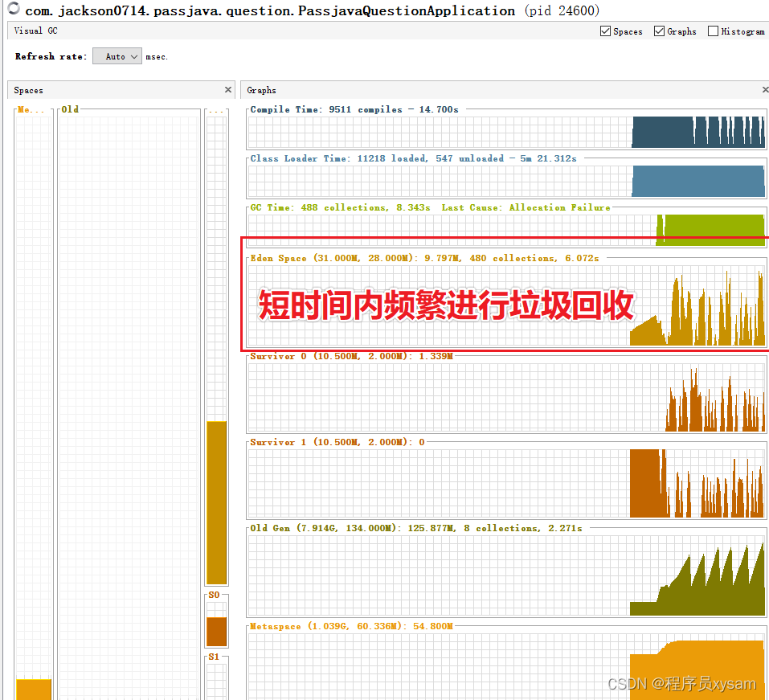
Task: Select the Visual GC tab
Action: [x=35, y=31]
